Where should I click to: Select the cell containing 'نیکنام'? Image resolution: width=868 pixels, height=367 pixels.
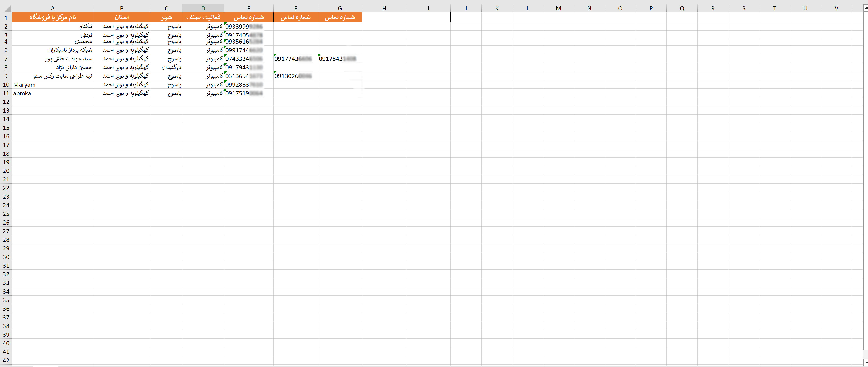click(x=53, y=26)
